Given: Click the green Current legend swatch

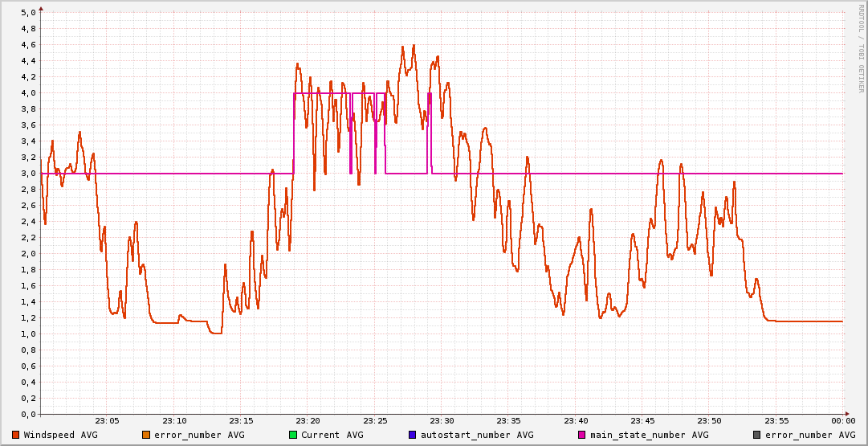Looking at the screenshot, I should click(x=293, y=435).
